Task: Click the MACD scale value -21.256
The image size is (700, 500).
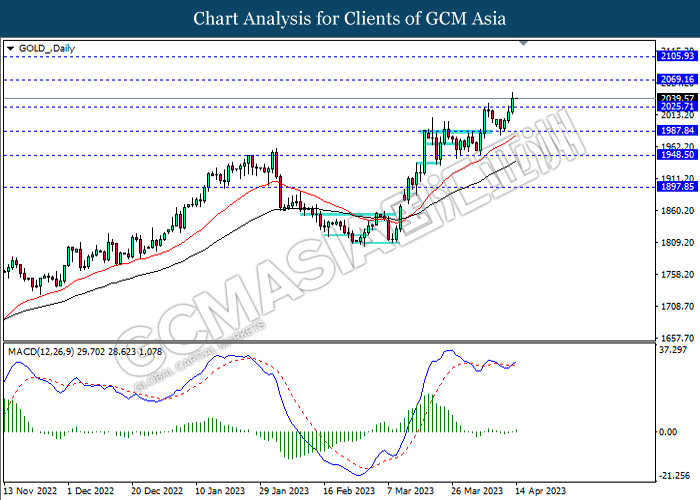Action: point(674,476)
